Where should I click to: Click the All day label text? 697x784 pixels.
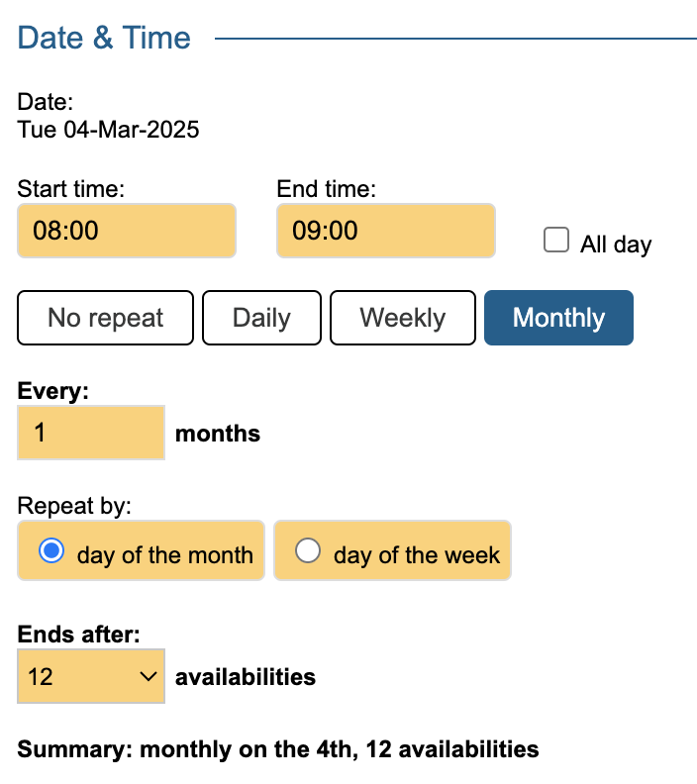click(616, 245)
